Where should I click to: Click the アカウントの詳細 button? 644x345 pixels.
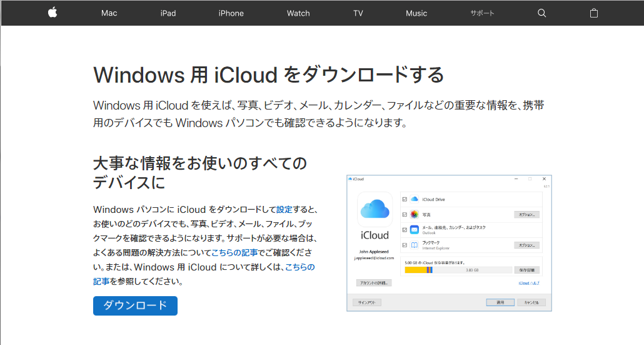(374, 283)
